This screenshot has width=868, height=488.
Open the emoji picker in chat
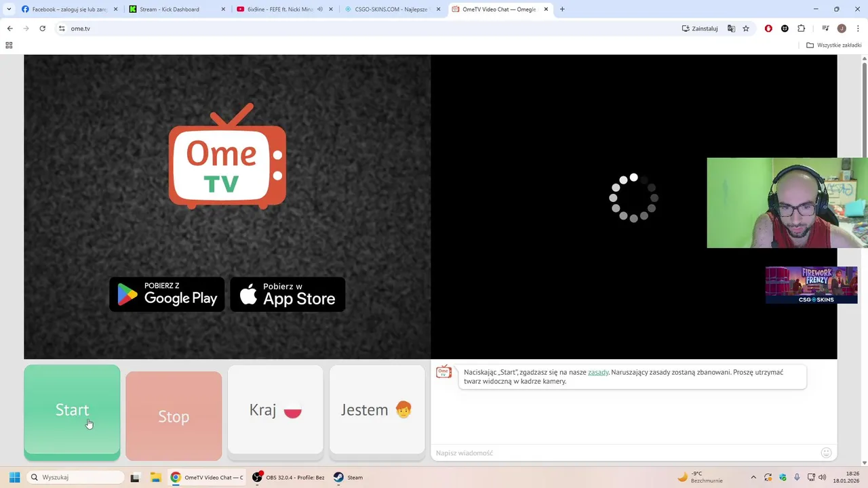[x=826, y=453]
